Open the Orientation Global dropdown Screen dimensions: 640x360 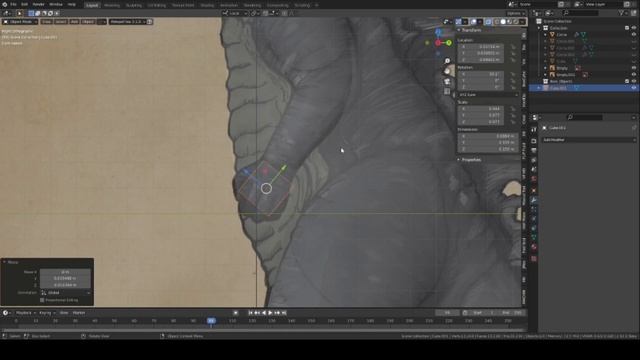coord(65,293)
